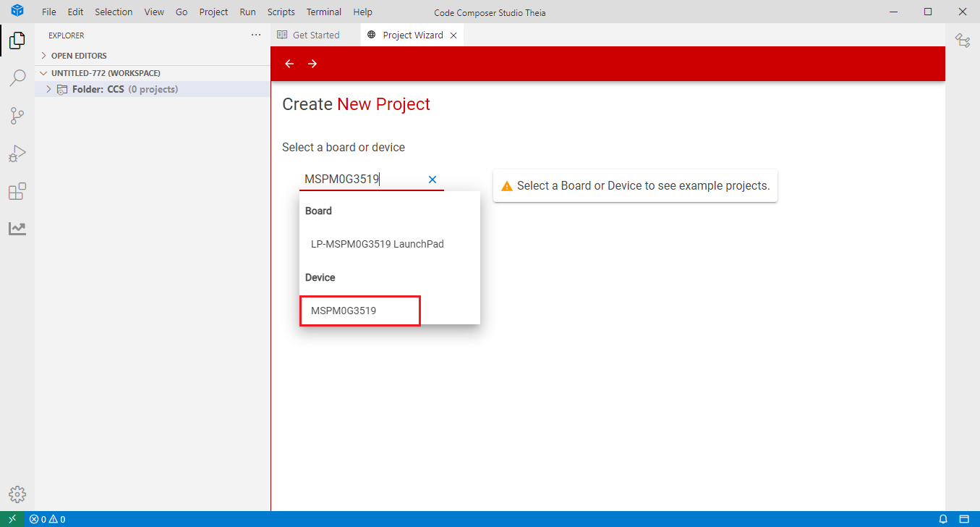Open the File menu
This screenshot has height=527, width=980.
coord(49,12)
